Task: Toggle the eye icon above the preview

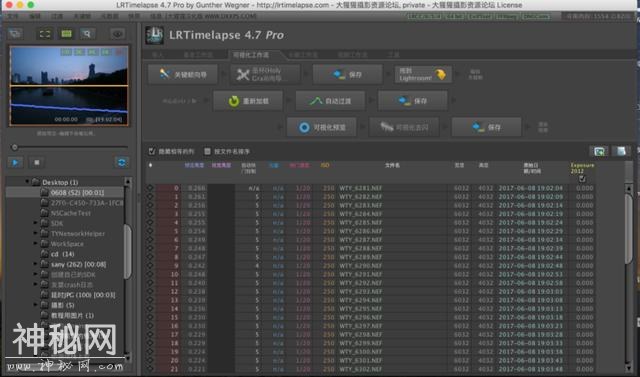Action: pyautogui.click(x=118, y=34)
